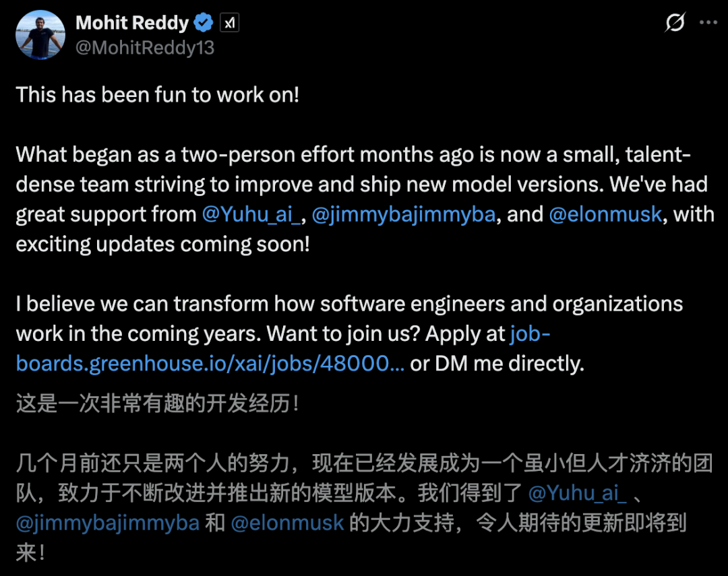Click Chinese line '这是一次非常有趣的开发经历'
Viewport: 728px width, 576px height.
(x=157, y=404)
